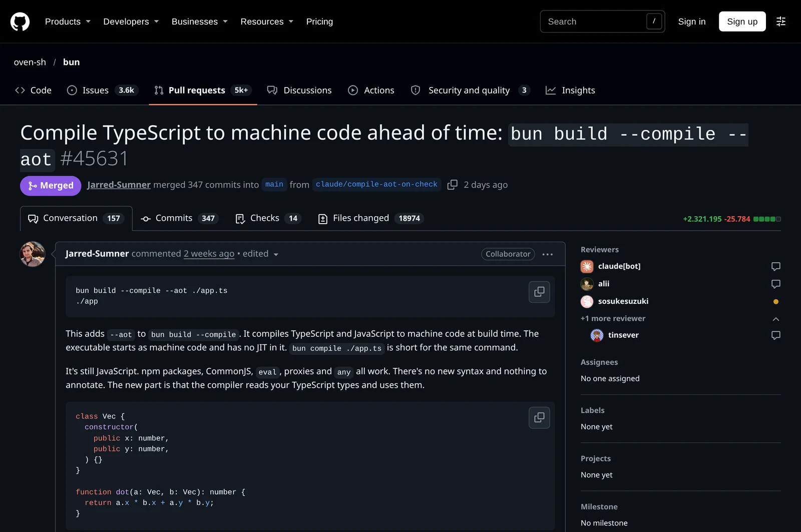The width and height of the screenshot is (801, 532).
Task: Click the Sign up button
Action: point(742,22)
